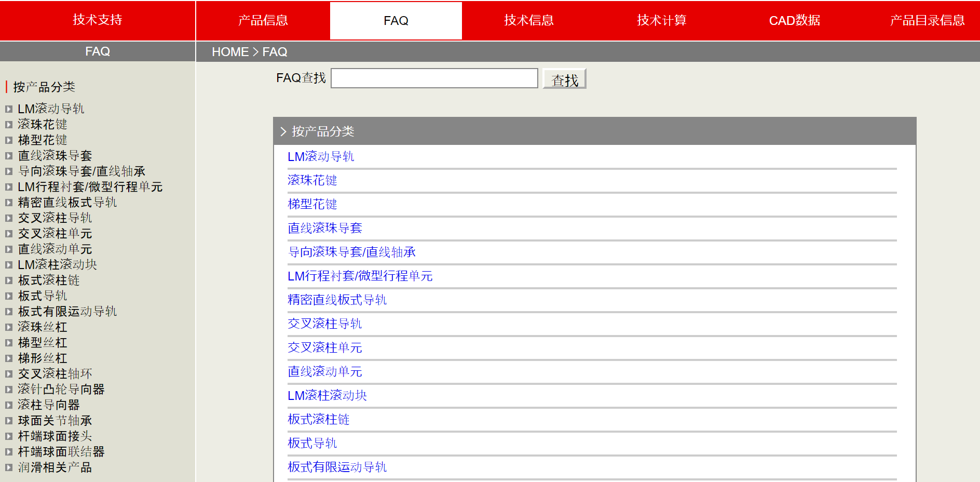Open LM行程衬套/微型行程单元 link in main list
This screenshot has width=980, height=482.
coord(360,276)
